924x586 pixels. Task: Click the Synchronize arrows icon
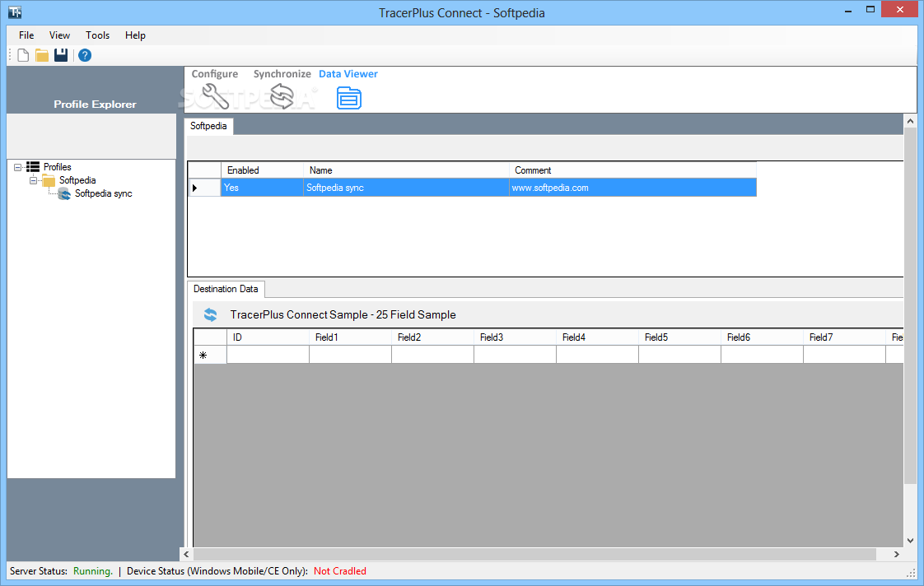click(x=282, y=96)
